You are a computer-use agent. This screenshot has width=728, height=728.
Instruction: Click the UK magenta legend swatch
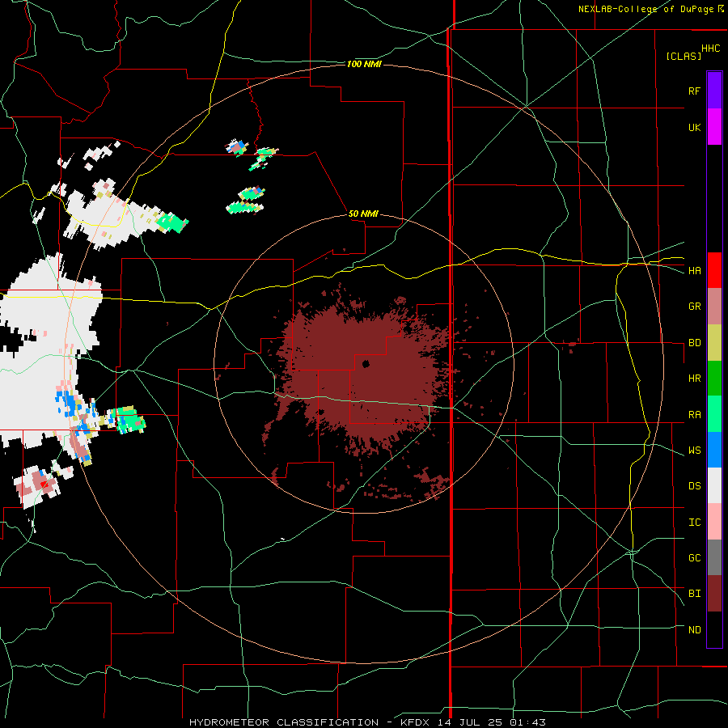[714, 127]
